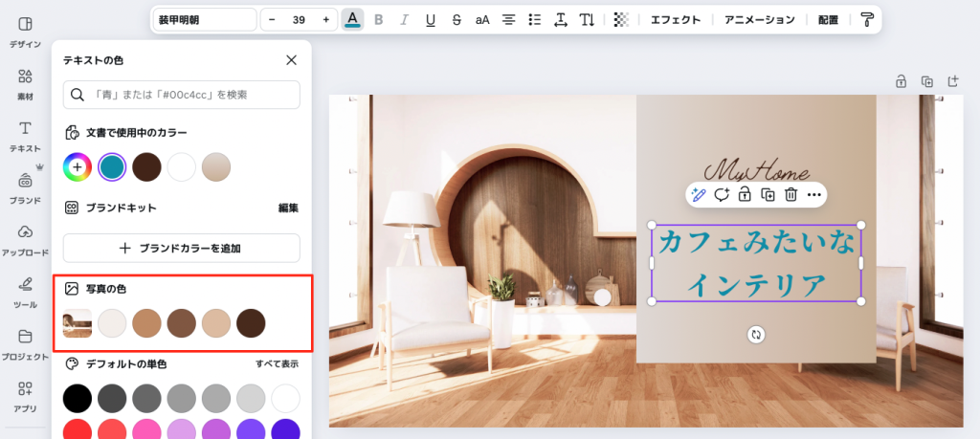Screen dimensions: 980x439
Task: Open the font dropdown showing 装甲明朝
Action: click(x=204, y=19)
